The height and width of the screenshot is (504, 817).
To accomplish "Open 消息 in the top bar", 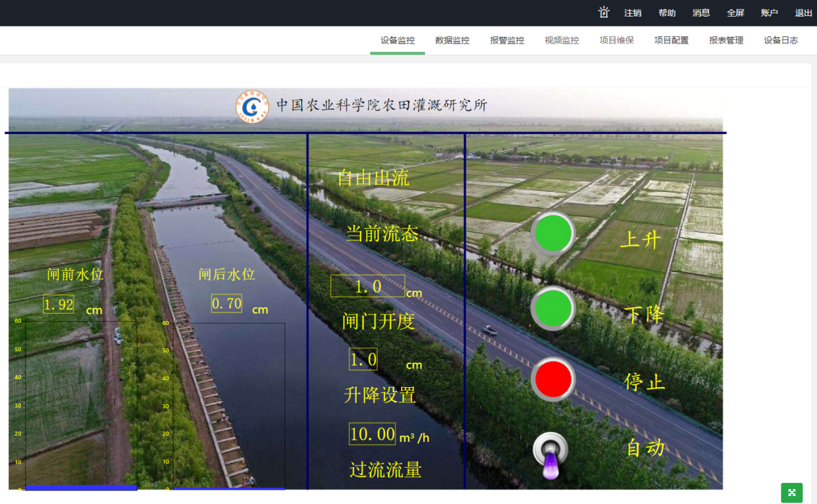I will pyautogui.click(x=701, y=13).
